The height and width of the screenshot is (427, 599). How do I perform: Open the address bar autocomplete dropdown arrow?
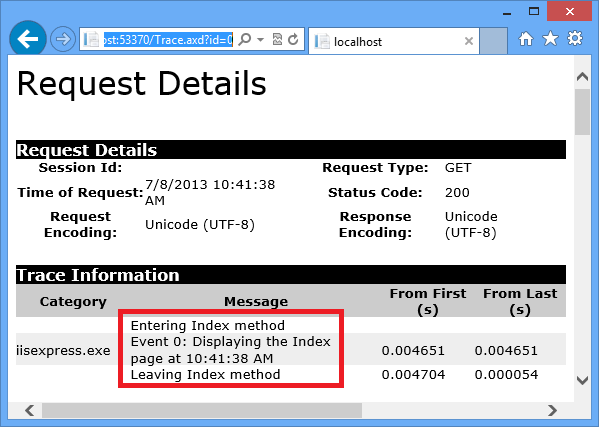pyautogui.click(x=261, y=39)
